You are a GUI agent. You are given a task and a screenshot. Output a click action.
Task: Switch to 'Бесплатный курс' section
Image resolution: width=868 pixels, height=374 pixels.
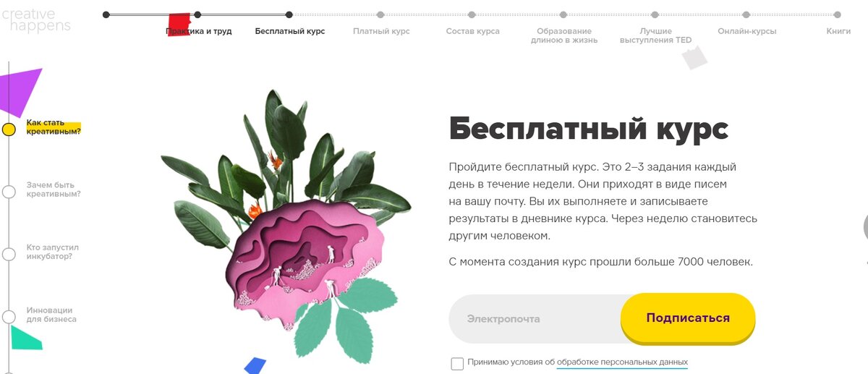coord(290,31)
